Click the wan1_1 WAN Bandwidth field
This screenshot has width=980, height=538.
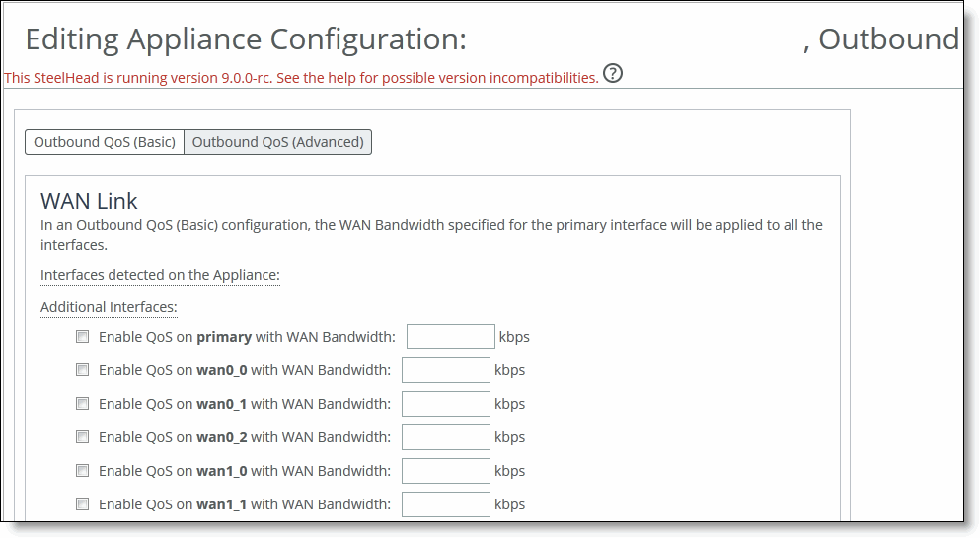tap(446, 504)
